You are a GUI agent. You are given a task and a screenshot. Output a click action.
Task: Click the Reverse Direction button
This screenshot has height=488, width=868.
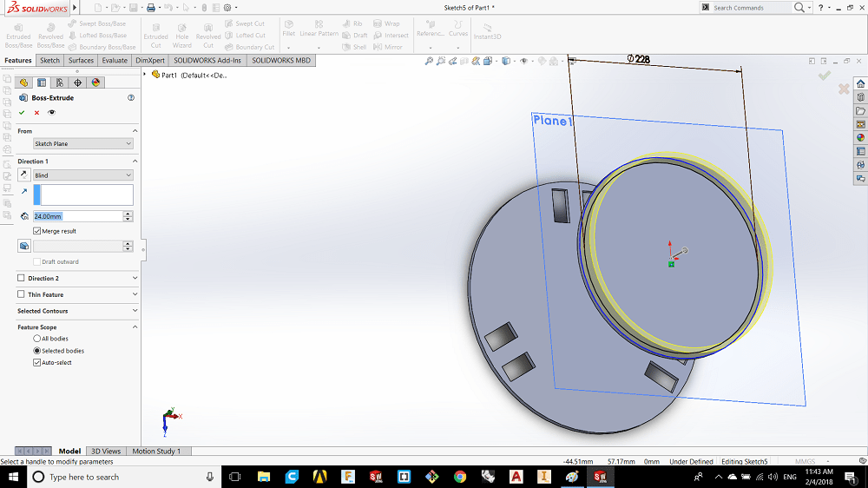pos(23,175)
